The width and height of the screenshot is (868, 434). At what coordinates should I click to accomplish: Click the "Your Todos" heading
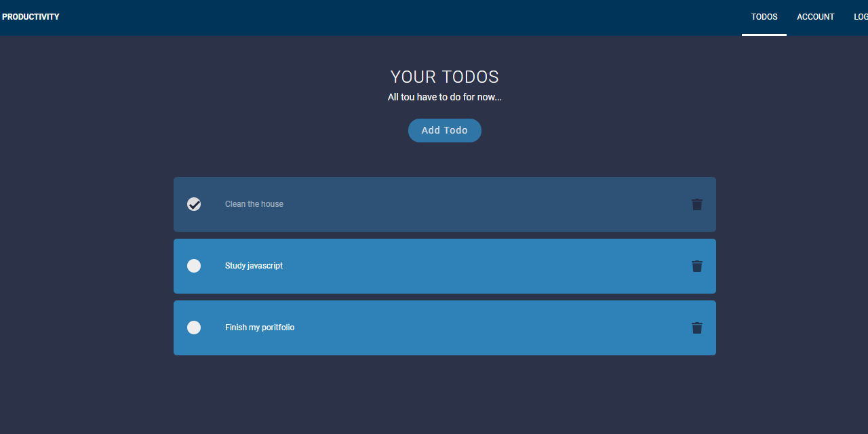(x=445, y=77)
